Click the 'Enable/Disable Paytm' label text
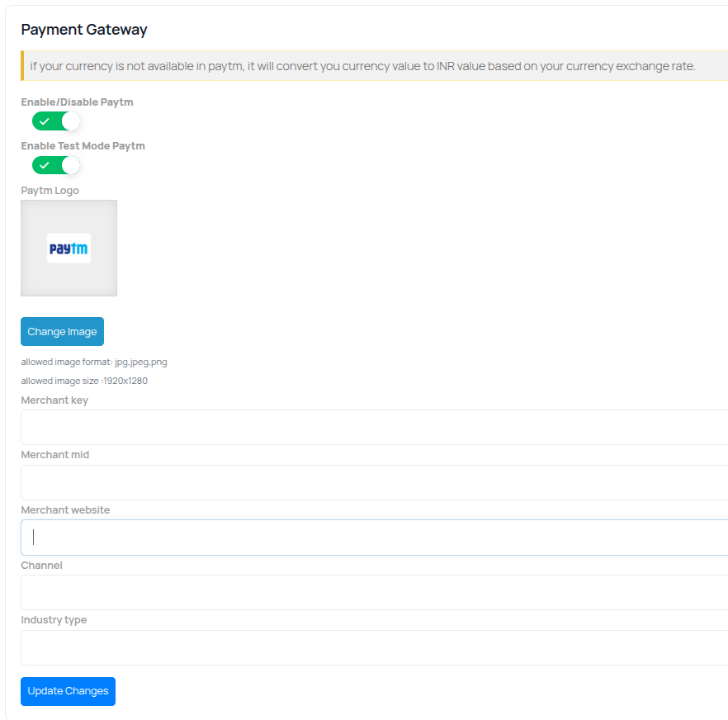 (77, 102)
